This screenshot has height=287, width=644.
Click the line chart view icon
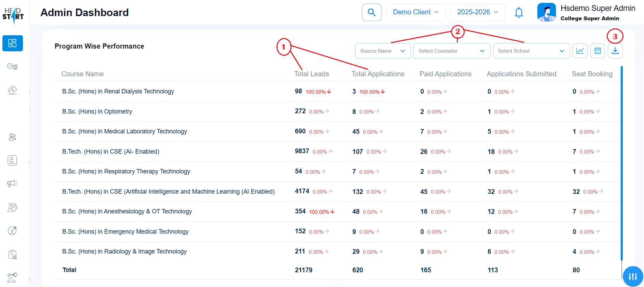(580, 51)
